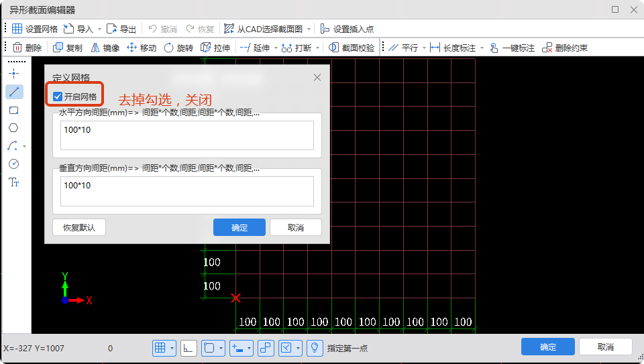Close the 定义网格 dialog with X
This screenshot has height=364, width=644.
click(317, 78)
